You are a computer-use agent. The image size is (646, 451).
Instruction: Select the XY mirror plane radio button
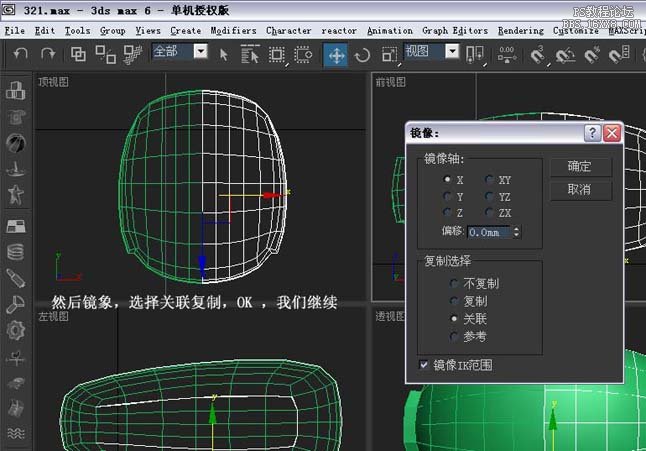[489, 180]
